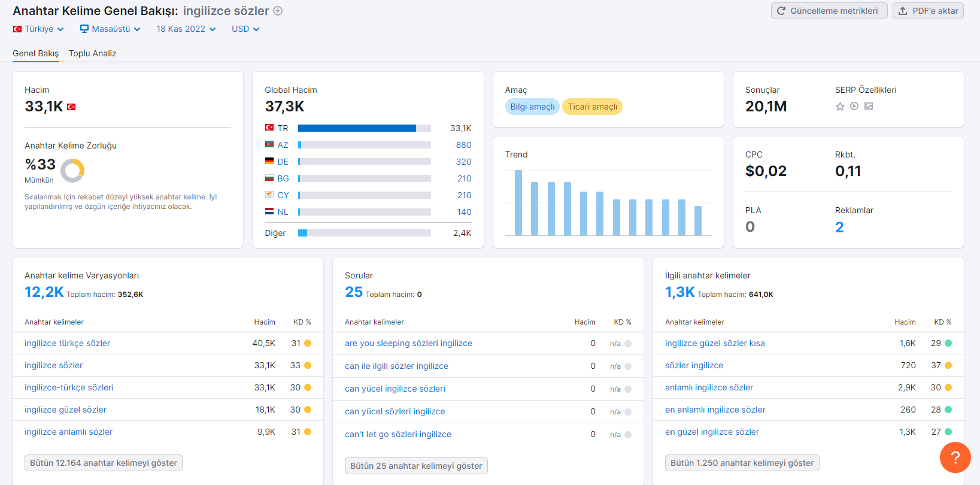Viewport: 980px width, 485px height.
Task: Click the Turkey flag next to Hacim
Action: pos(71,107)
